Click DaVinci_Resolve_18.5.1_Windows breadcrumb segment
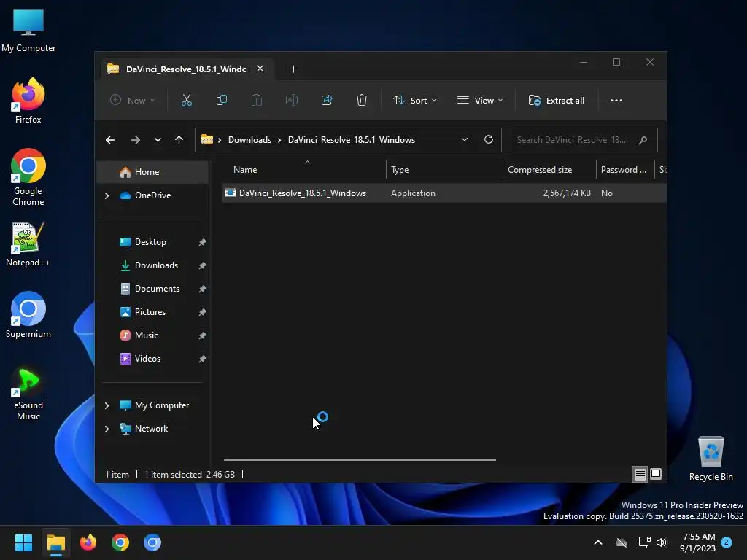 point(352,140)
